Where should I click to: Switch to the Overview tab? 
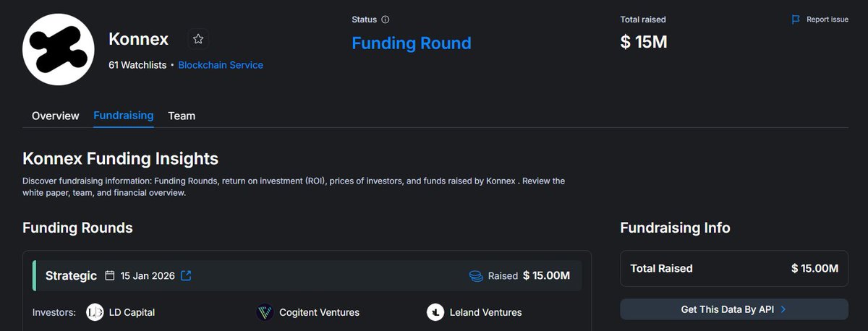tap(56, 116)
